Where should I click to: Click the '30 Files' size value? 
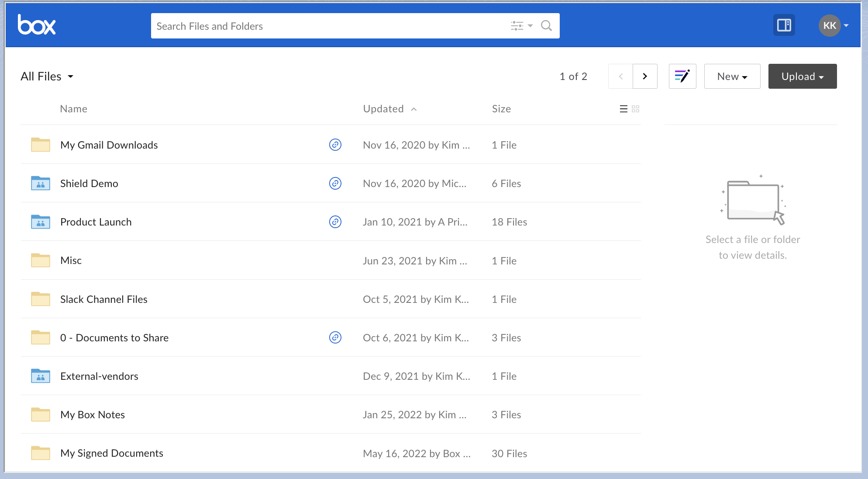point(510,454)
